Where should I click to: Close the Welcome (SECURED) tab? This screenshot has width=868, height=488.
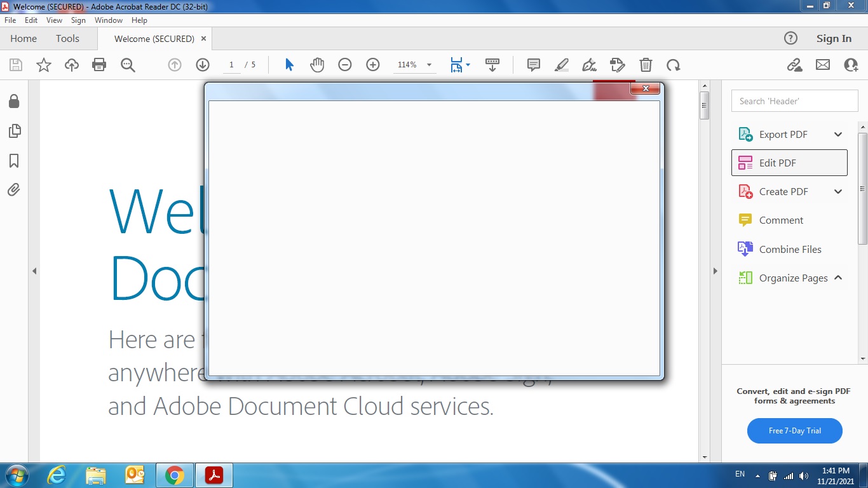click(203, 39)
